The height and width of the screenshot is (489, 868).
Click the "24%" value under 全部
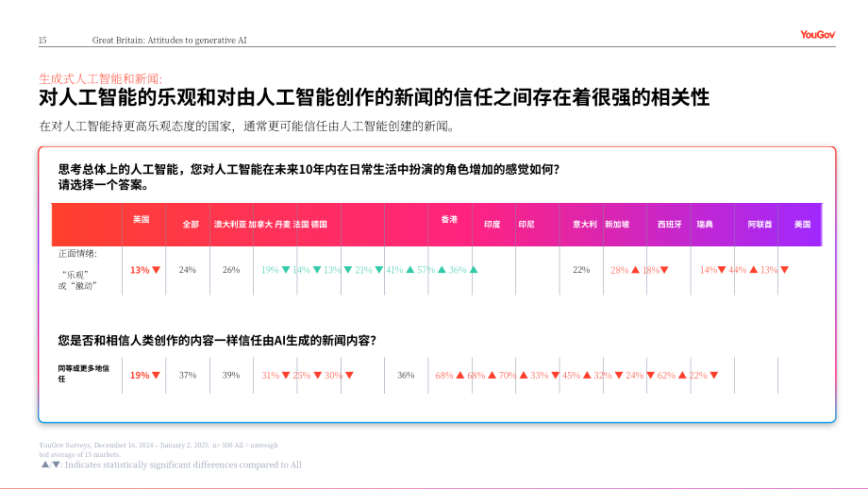tap(187, 270)
